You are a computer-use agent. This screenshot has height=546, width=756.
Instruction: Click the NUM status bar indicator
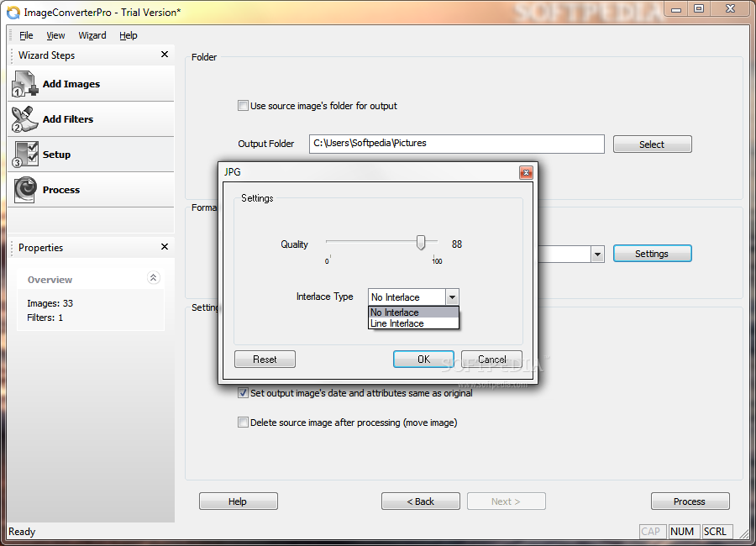pos(682,531)
